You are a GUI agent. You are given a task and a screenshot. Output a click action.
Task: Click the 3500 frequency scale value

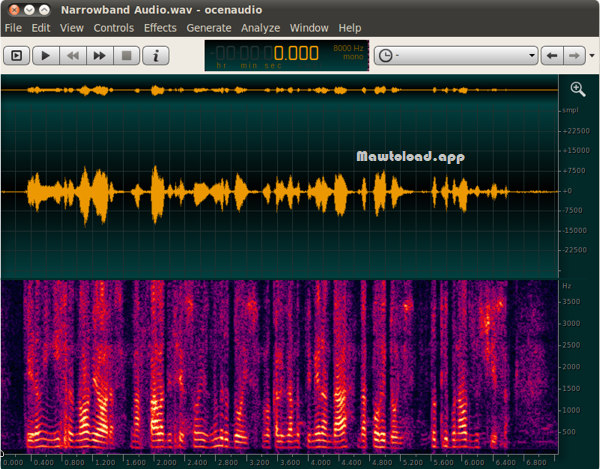(571, 302)
